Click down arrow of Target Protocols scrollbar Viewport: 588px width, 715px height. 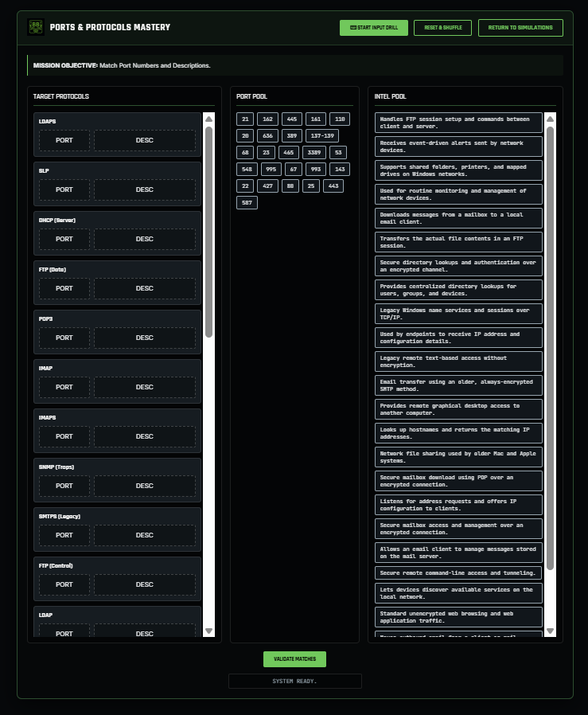click(208, 631)
